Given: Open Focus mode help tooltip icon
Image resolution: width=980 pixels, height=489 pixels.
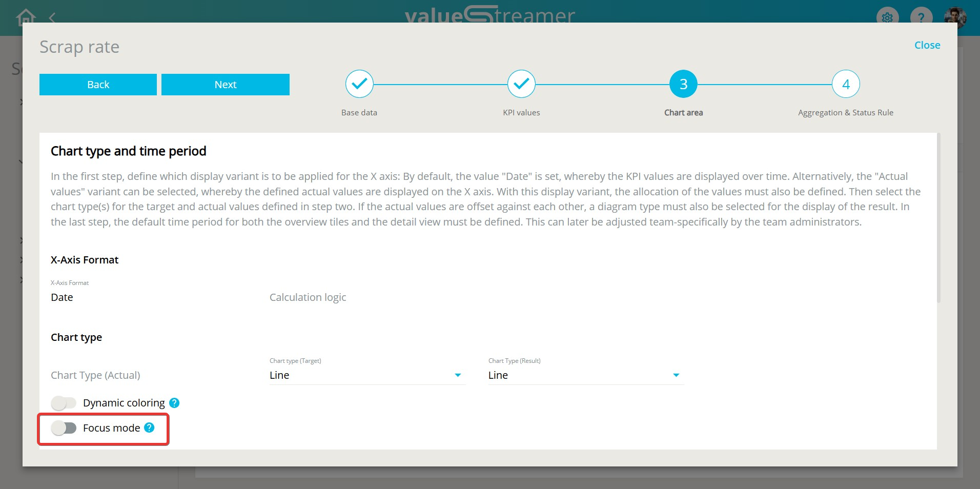Looking at the screenshot, I should click(x=149, y=427).
